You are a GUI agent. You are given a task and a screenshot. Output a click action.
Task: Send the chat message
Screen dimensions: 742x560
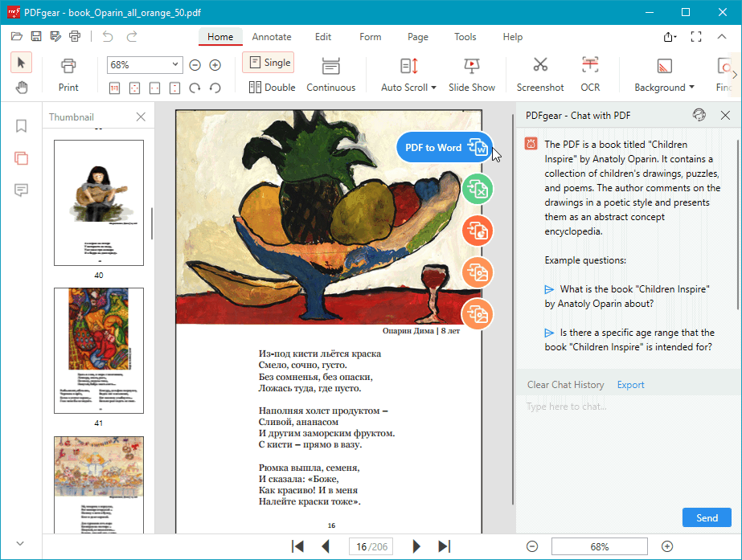pos(707,518)
